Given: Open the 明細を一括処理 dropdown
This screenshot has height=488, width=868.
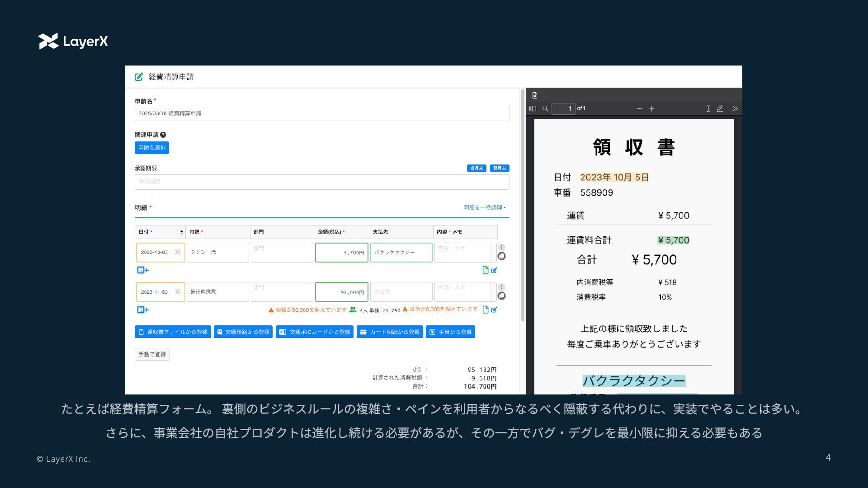Looking at the screenshot, I should point(484,207).
